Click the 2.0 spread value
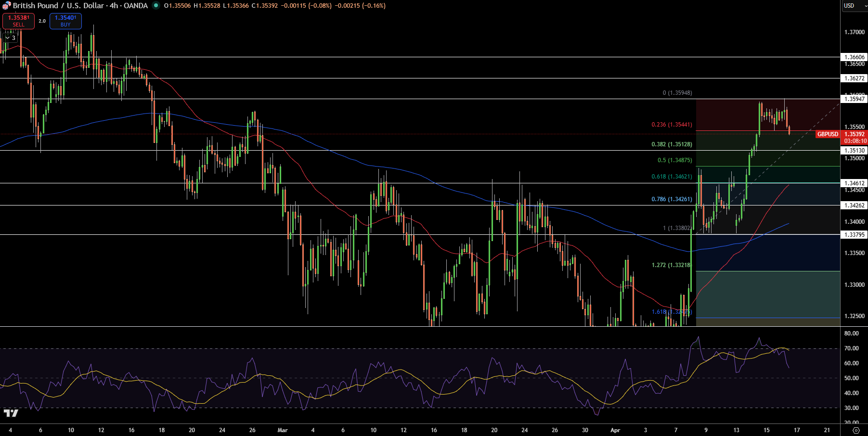The width and height of the screenshot is (868, 436). tap(42, 21)
